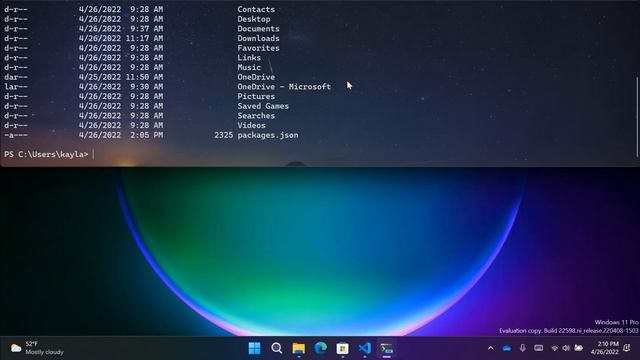Click '-a---' mode of packages.json
Screen dimensions: 640x360
(x=16, y=135)
